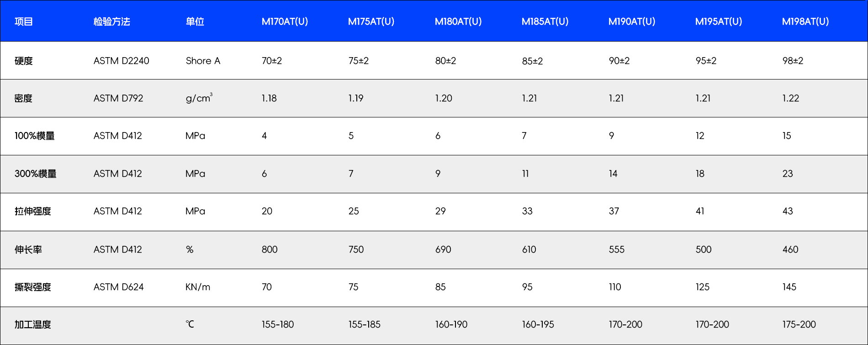The height and width of the screenshot is (345, 868).
Task: Select the 撕裂强度 row label
Action: tap(33, 287)
